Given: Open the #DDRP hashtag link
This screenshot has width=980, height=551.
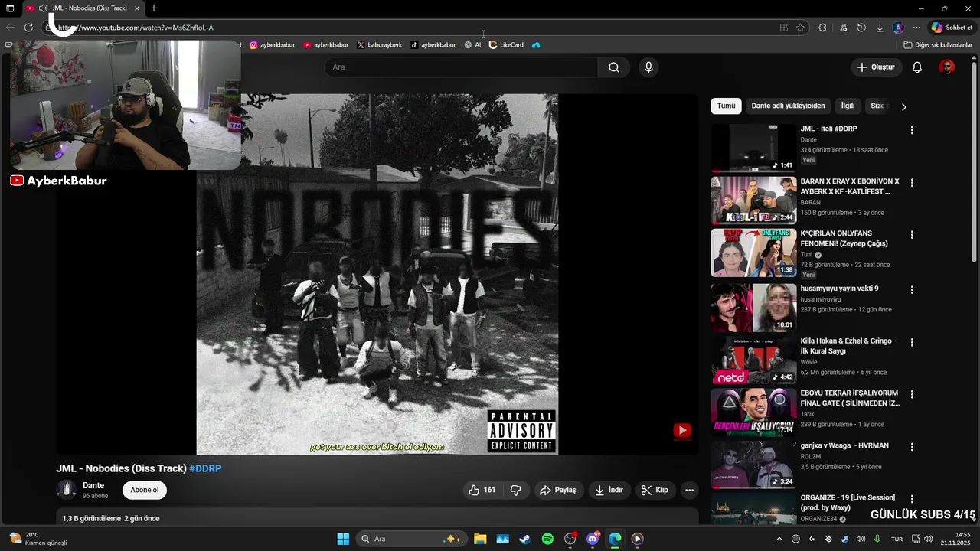Looking at the screenshot, I should 205,468.
